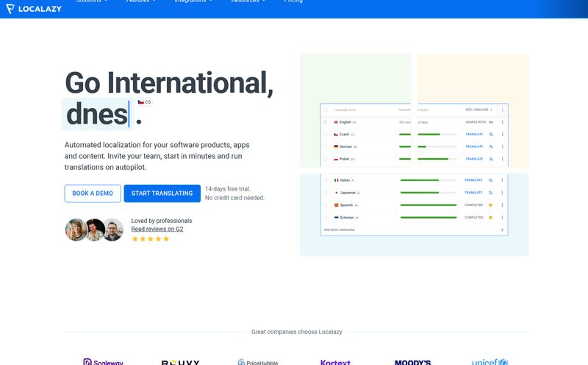Click the Czech CS flag badge

point(144,102)
